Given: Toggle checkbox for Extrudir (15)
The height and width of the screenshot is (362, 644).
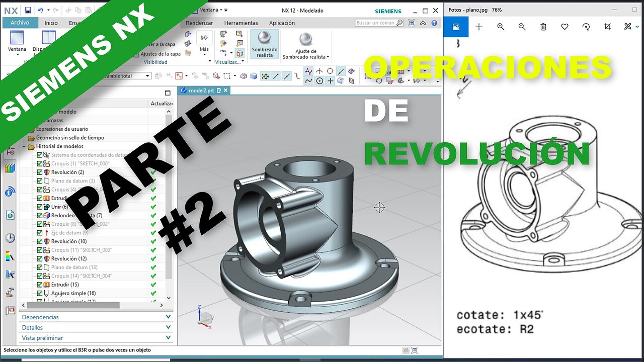Looking at the screenshot, I should coord(40,285).
